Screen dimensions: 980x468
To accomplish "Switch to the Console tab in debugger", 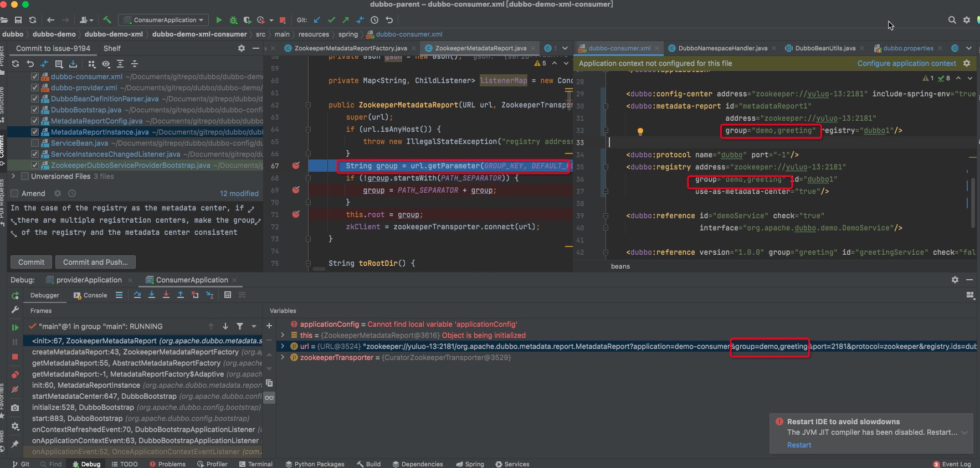I will [90, 295].
